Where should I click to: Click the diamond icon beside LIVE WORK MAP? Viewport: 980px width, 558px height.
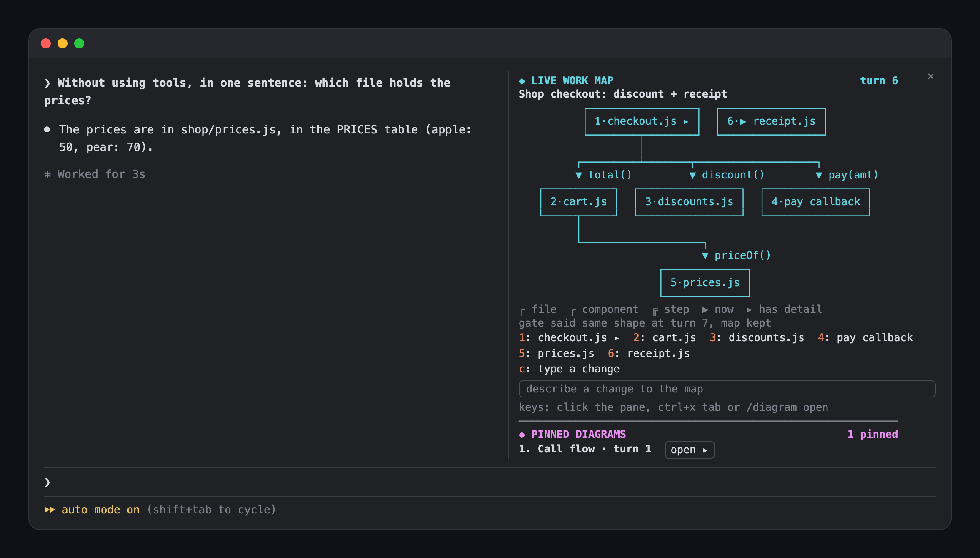[522, 81]
